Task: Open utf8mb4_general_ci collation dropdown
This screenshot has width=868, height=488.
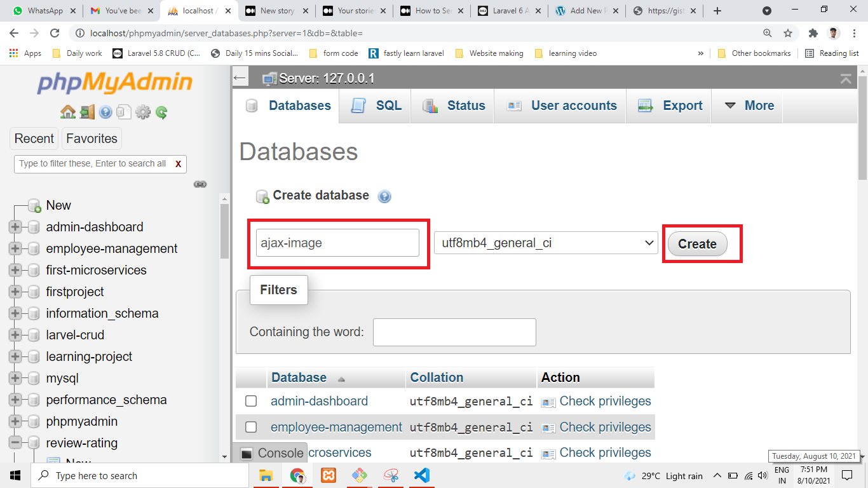Action: [546, 243]
